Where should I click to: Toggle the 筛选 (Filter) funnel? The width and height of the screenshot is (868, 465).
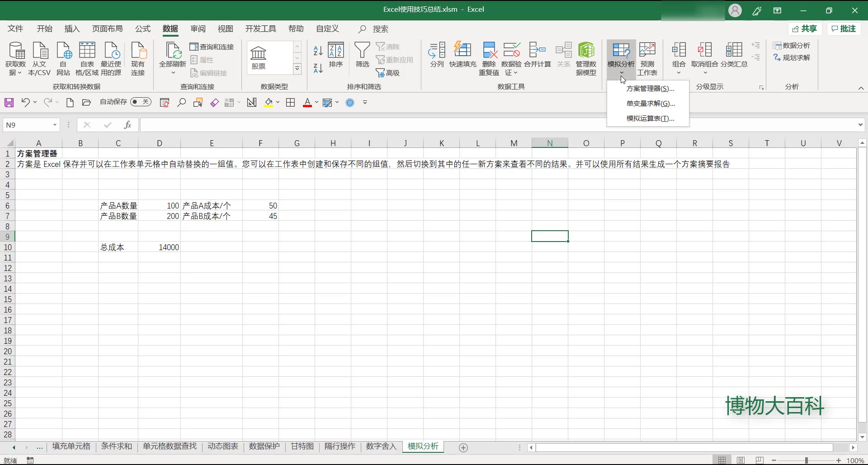coord(362,55)
